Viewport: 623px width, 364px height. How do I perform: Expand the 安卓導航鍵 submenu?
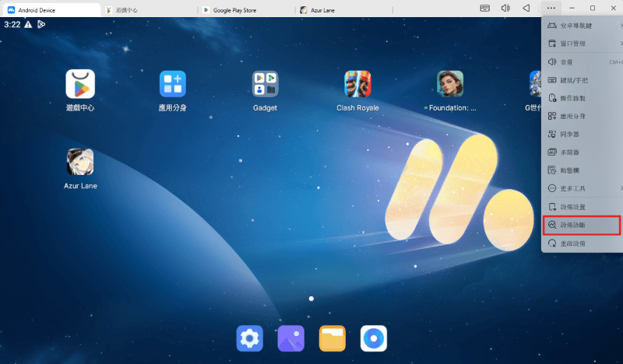583,26
